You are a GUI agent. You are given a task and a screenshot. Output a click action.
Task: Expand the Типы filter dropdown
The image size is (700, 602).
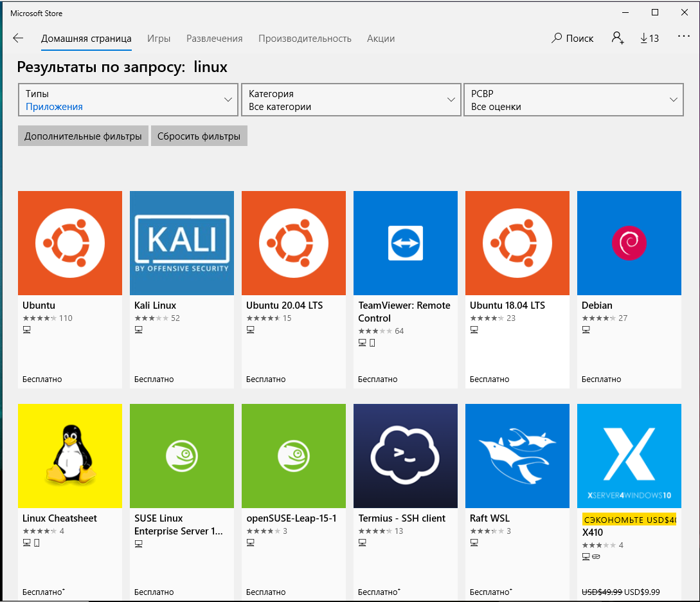(128, 100)
